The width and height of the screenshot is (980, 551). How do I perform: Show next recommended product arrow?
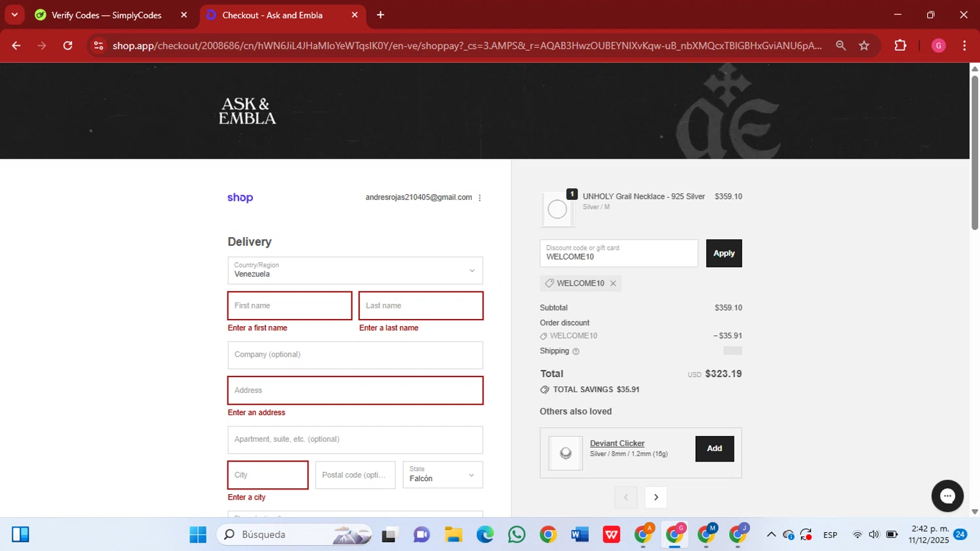(x=656, y=497)
